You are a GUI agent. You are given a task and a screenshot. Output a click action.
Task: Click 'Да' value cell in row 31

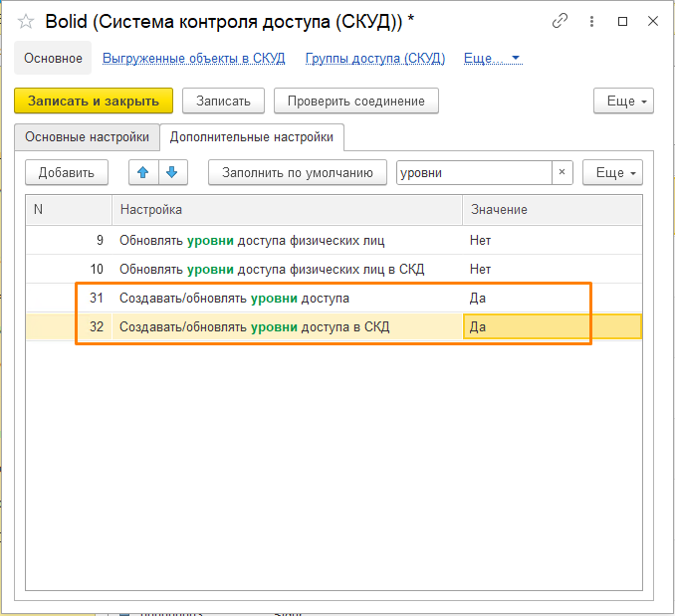coord(552,298)
